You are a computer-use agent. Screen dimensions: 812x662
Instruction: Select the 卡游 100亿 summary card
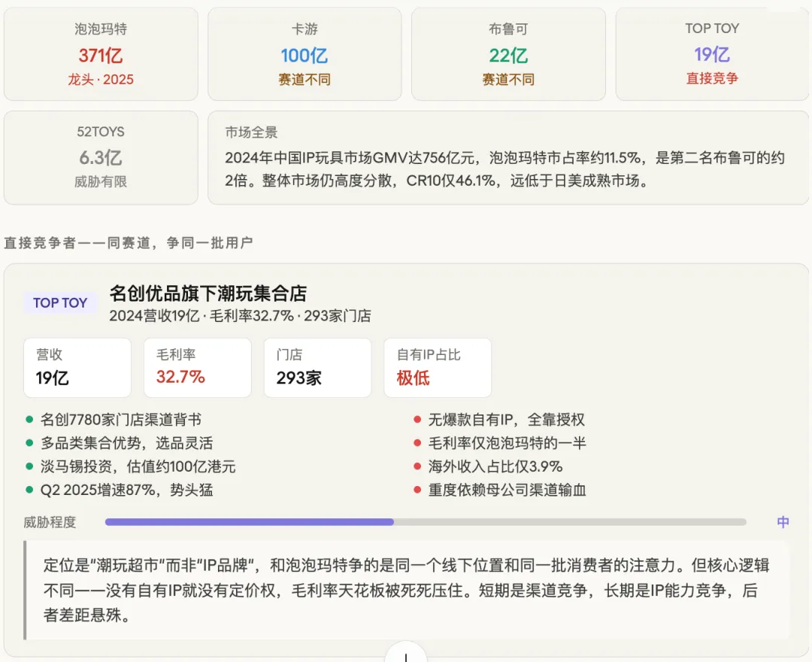click(x=304, y=54)
